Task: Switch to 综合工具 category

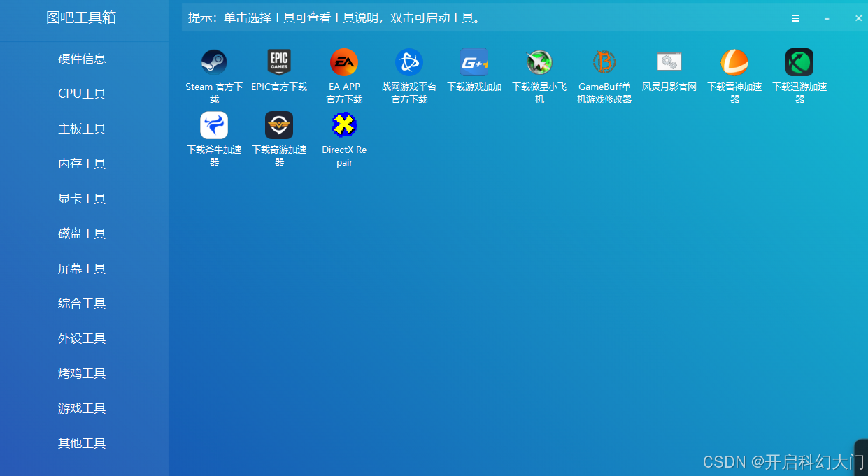Action: click(x=82, y=303)
